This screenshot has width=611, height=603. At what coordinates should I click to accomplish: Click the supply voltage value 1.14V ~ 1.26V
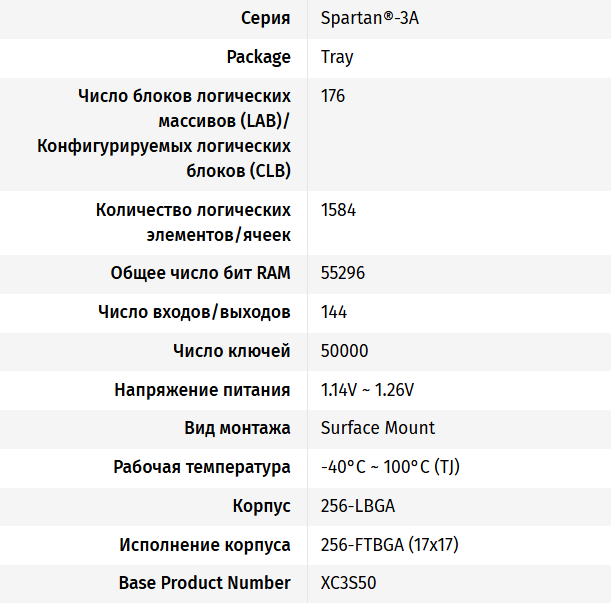tap(367, 390)
